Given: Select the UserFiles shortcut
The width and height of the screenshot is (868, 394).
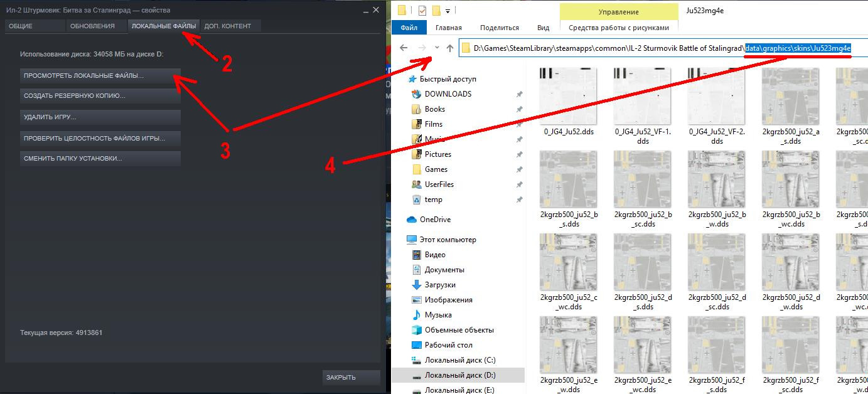Looking at the screenshot, I should [x=439, y=184].
